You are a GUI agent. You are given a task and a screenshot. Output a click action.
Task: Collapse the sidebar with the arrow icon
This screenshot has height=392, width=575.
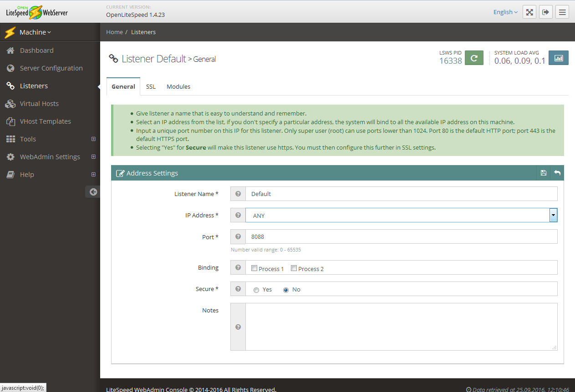coord(93,192)
